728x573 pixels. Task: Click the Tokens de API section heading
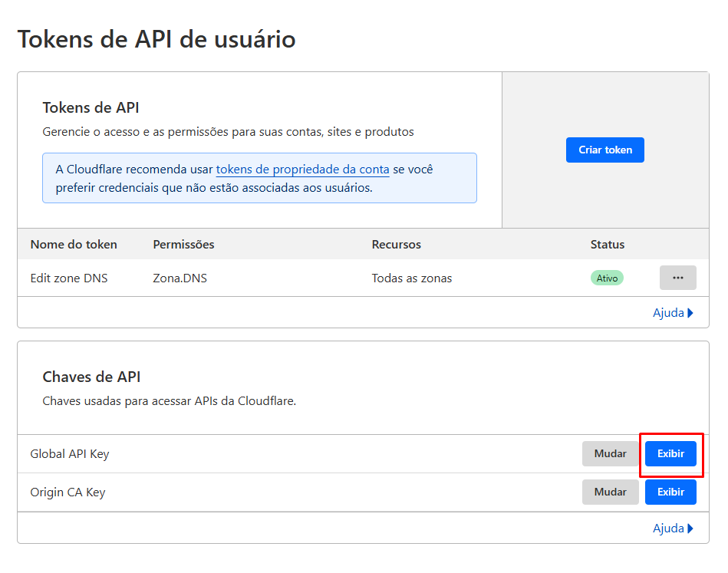click(91, 107)
